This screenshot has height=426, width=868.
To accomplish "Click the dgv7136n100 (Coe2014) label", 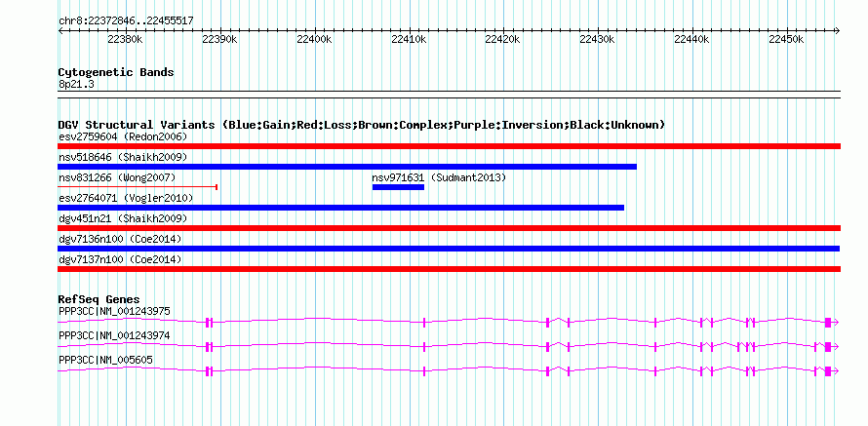I will 120,239.
